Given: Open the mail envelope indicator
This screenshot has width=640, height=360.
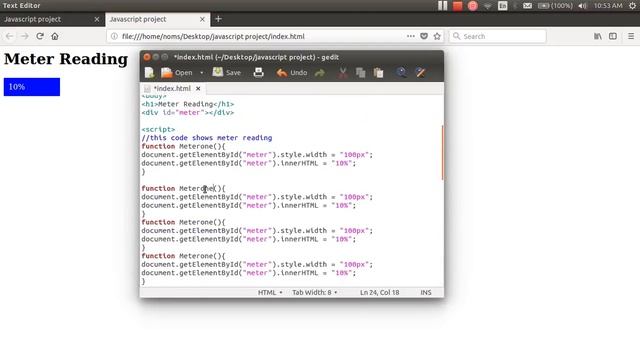Looking at the screenshot, I should click(527, 6).
